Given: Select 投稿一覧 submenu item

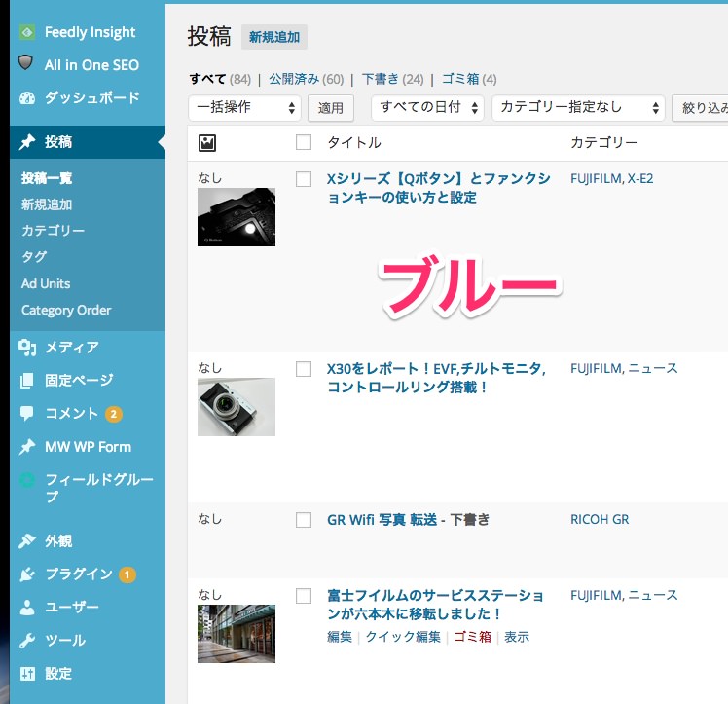Looking at the screenshot, I should (47, 178).
